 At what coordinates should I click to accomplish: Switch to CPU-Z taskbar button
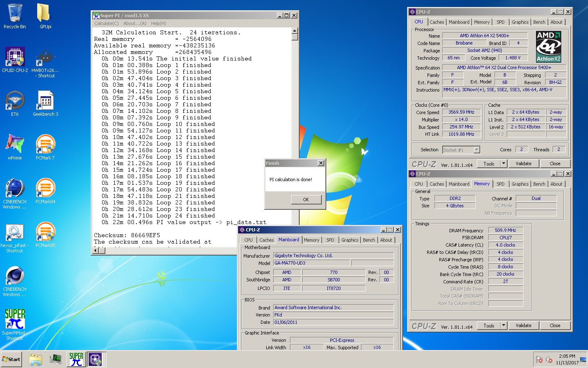pos(95,359)
